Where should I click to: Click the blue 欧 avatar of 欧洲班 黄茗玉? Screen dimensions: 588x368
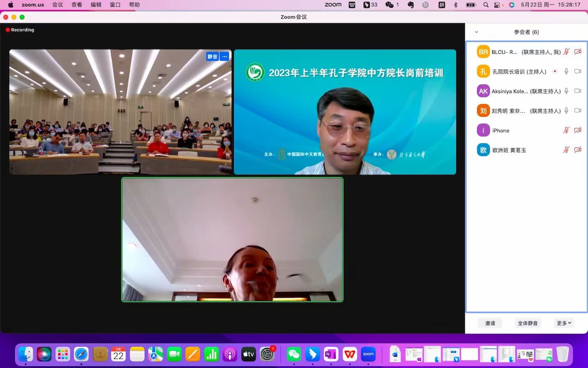click(484, 150)
